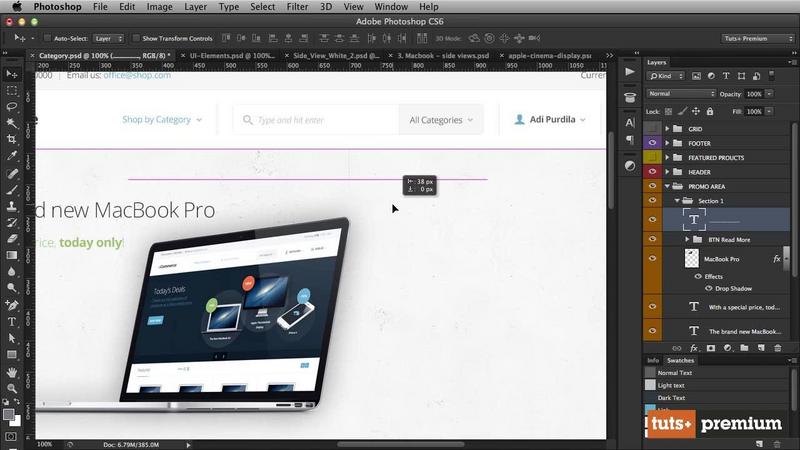Open the Character panel icon
The width and height of the screenshot is (800, 450).
630,122
